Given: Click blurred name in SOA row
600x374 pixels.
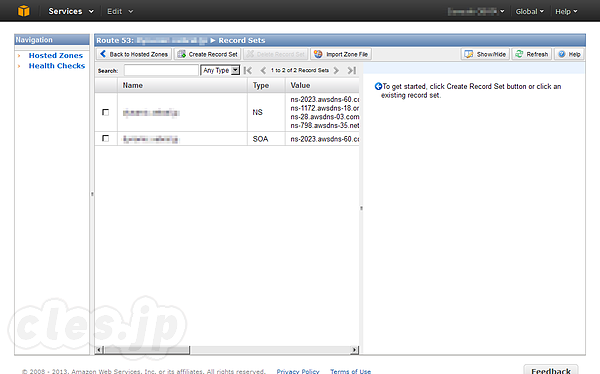Looking at the screenshot, I should [150, 139].
